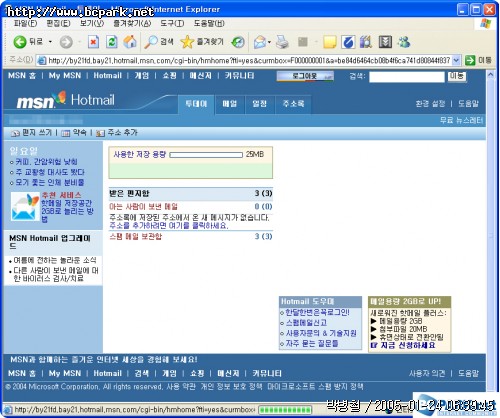Viewport: 500px width, 418px height.
Task: Open the footer 사용자 의견 link
Action: [x=427, y=373]
